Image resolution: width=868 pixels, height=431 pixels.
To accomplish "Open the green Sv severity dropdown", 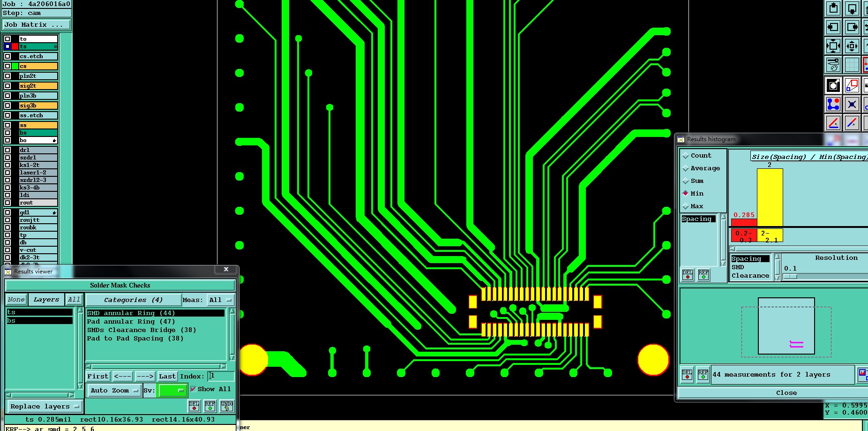I will tap(173, 390).
